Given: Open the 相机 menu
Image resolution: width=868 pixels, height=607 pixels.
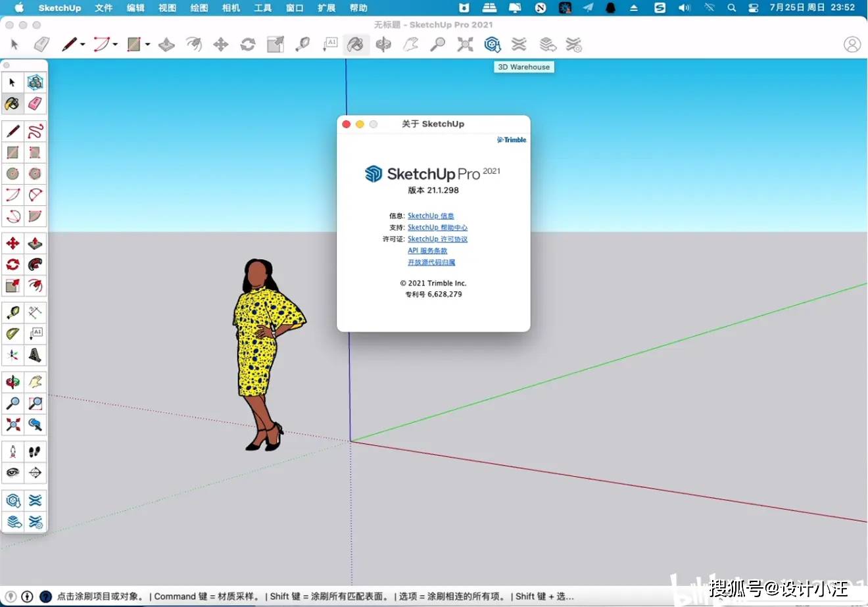Looking at the screenshot, I should click(x=231, y=8).
